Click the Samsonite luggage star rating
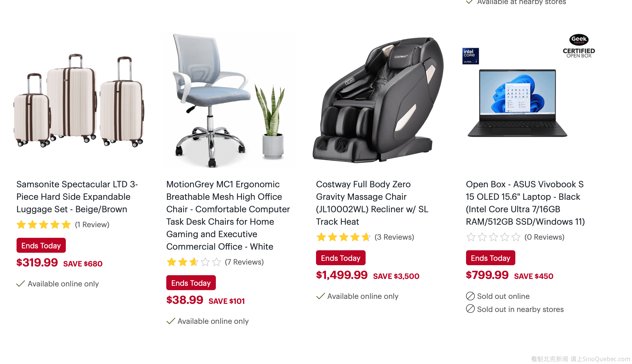Viewport: 632px width, 364px height. point(44,225)
